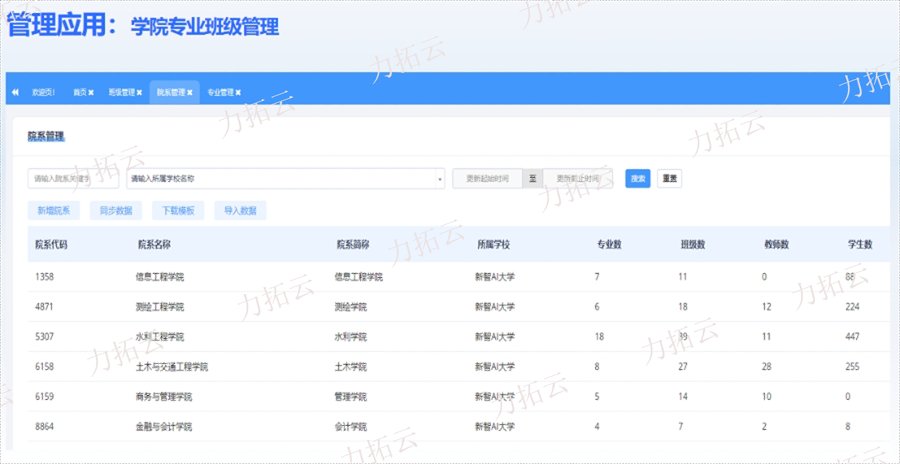Select department code 1358
Image resolution: width=900 pixels, height=464 pixels.
(44, 277)
